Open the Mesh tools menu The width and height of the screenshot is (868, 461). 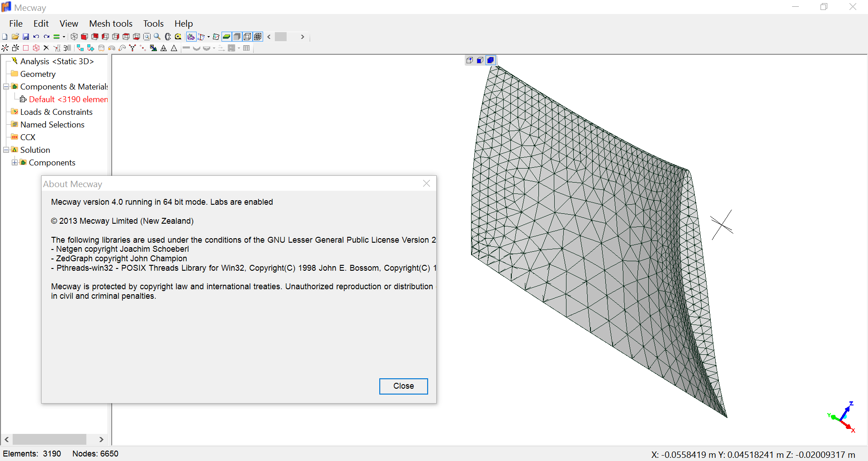click(111, 24)
